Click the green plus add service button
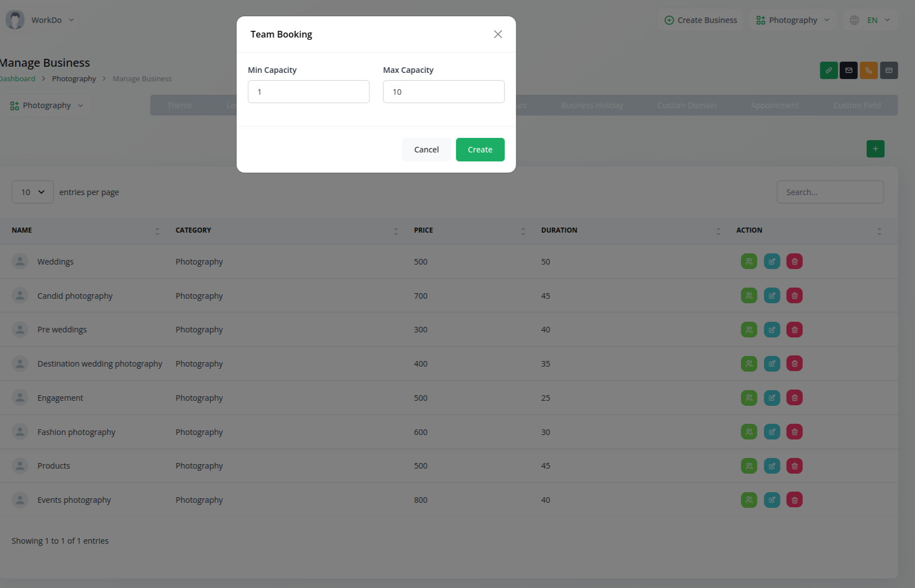This screenshot has height=588, width=915. click(875, 149)
